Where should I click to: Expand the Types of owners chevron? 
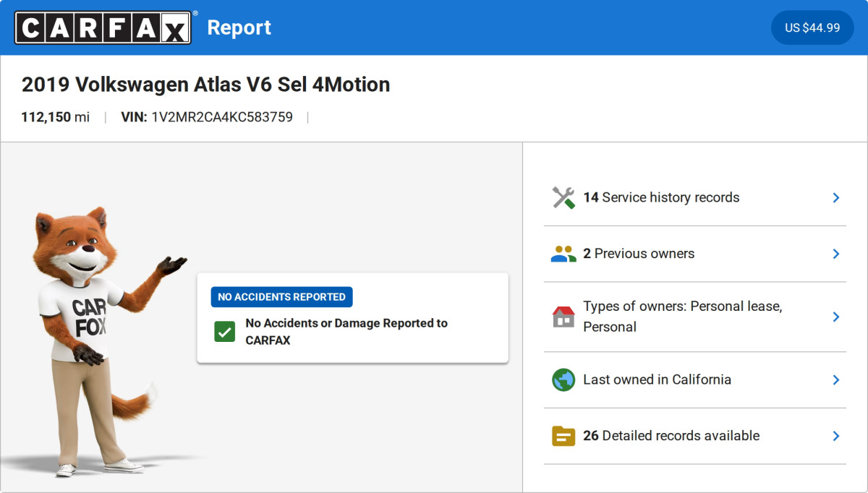(835, 317)
